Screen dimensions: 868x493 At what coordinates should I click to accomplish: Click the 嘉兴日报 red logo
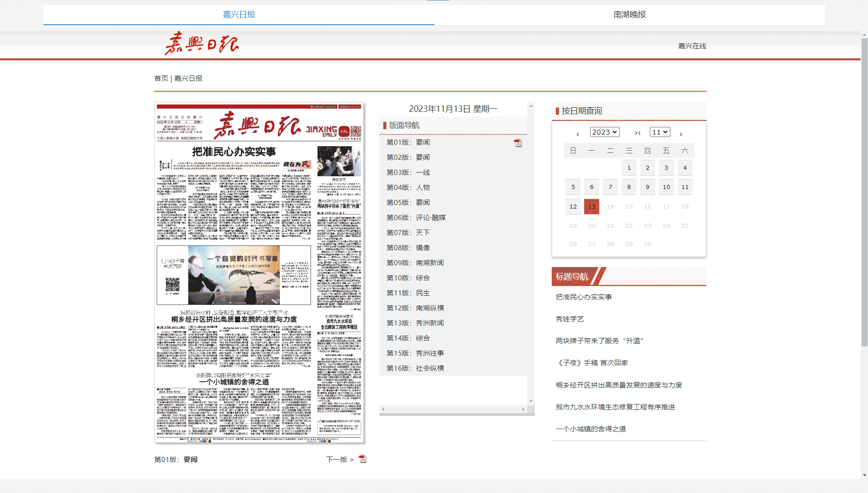pos(202,44)
